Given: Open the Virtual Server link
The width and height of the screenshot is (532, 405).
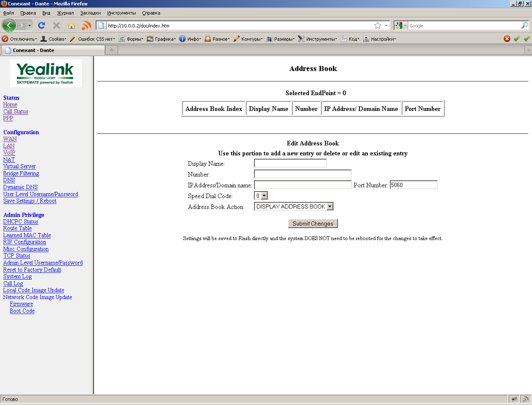Looking at the screenshot, I should click(x=20, y=166).
